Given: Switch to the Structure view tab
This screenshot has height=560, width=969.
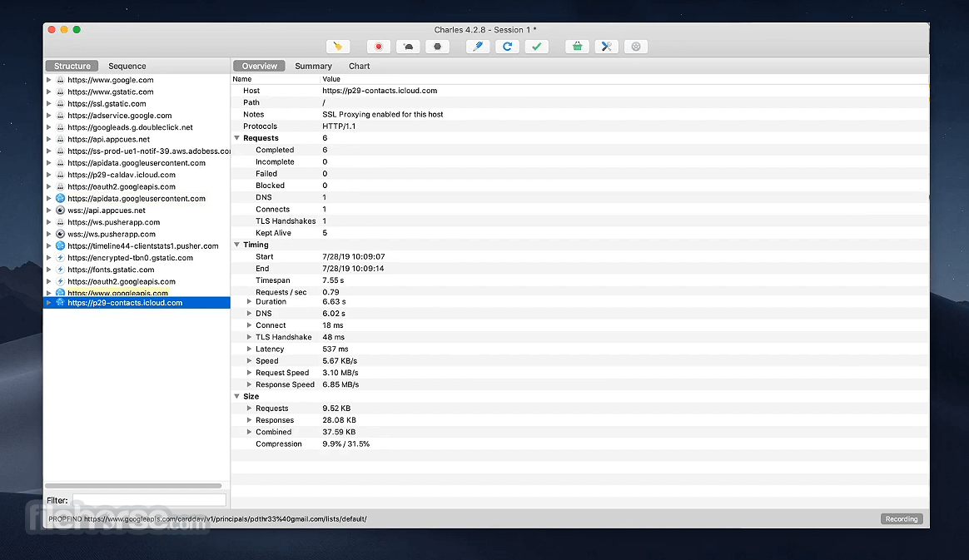Looking at the screenshot, I should point(72,66).
